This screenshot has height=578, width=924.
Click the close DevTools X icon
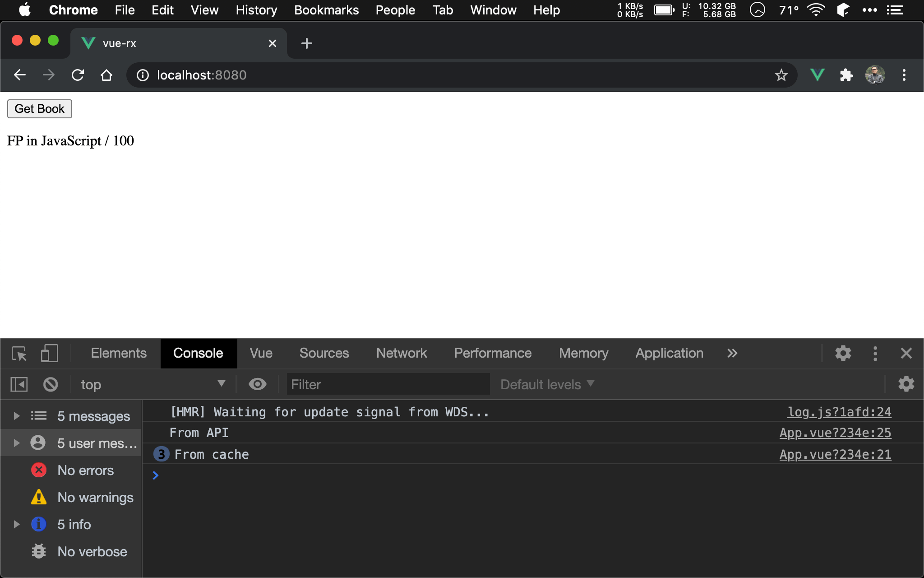(906, 353)
